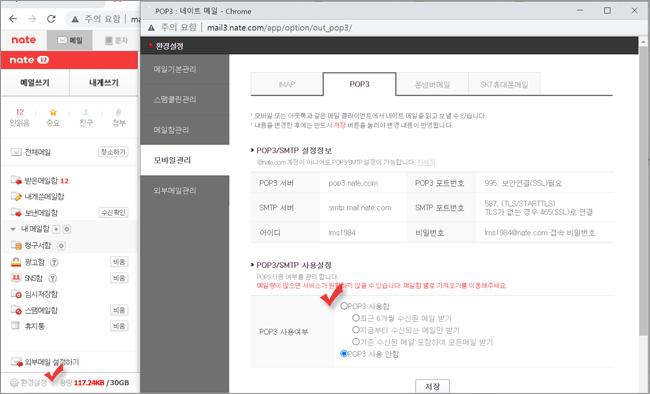Select POP3 사용 안함 radio button
The width and height of the screenshot is (650, 394).
344,354
